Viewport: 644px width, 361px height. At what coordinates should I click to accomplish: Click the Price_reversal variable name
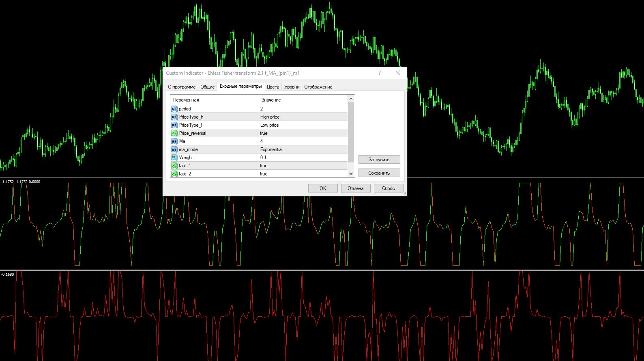pos(193,133)
